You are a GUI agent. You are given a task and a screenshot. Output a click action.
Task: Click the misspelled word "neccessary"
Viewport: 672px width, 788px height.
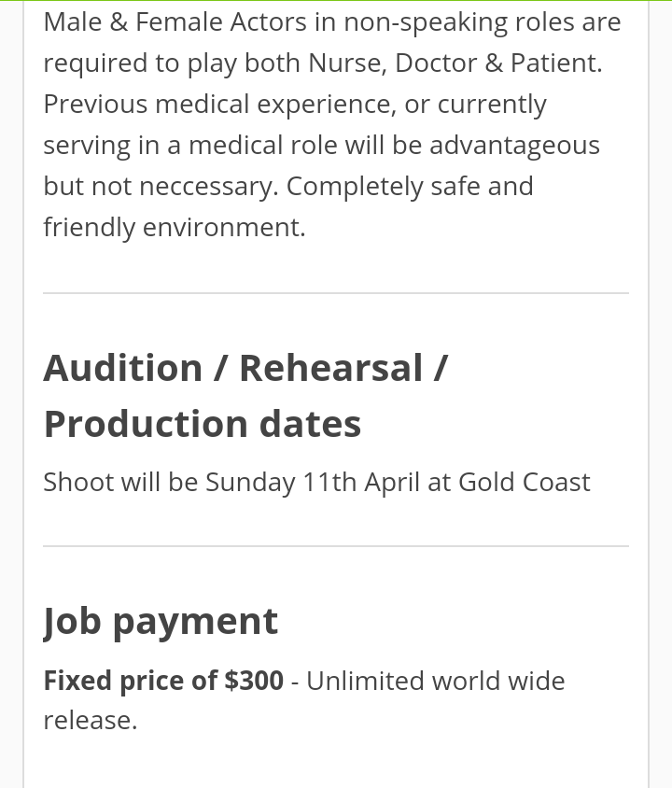210,186
